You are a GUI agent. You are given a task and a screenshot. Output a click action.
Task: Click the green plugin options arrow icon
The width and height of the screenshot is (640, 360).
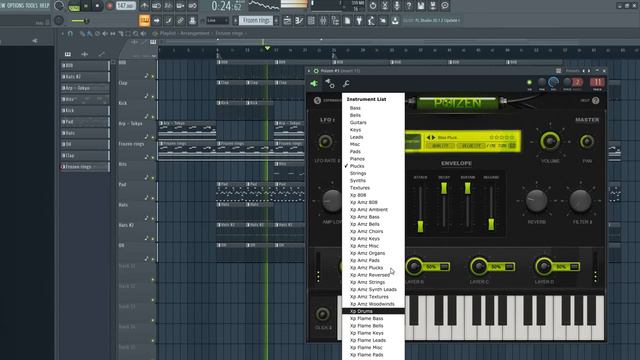pos(314,84)
